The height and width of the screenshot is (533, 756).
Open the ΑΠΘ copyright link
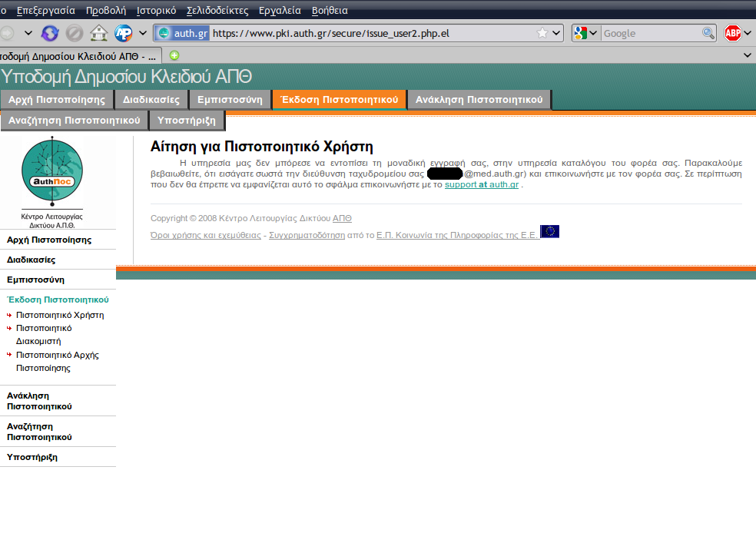point(342,218)
